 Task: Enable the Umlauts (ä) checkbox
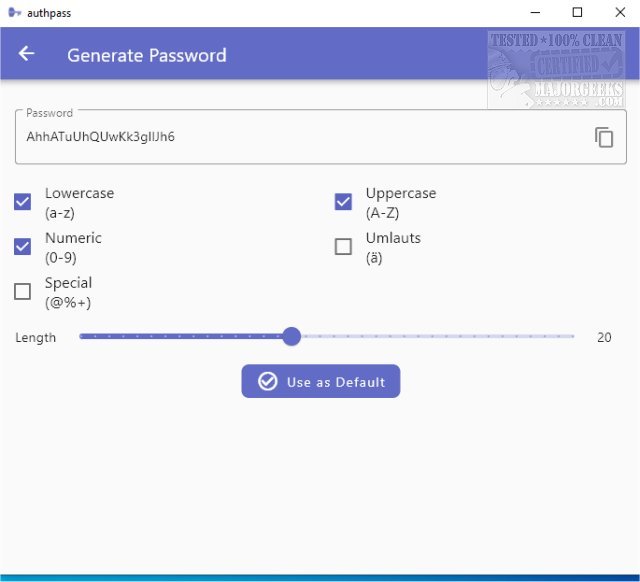point(343,247)
